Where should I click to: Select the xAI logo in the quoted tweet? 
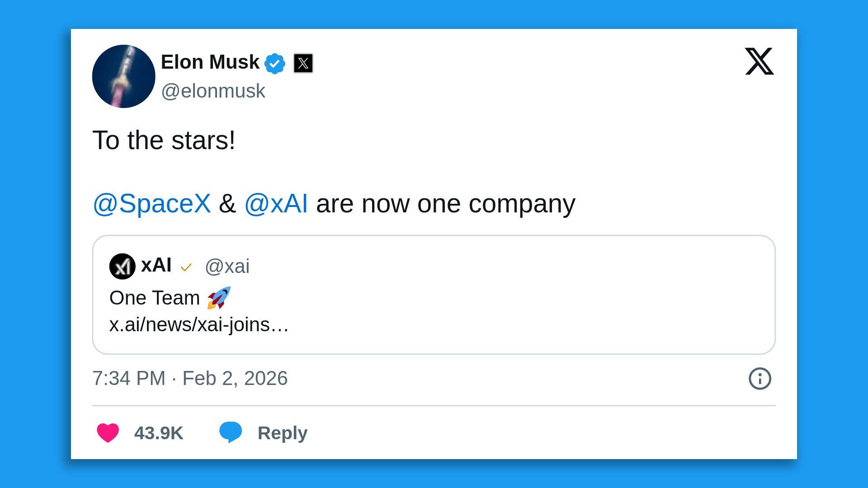[x=122, y=266]
